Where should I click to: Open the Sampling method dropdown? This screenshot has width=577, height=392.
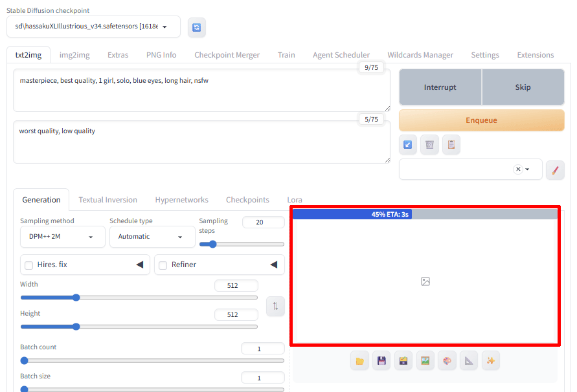[62, 237]
